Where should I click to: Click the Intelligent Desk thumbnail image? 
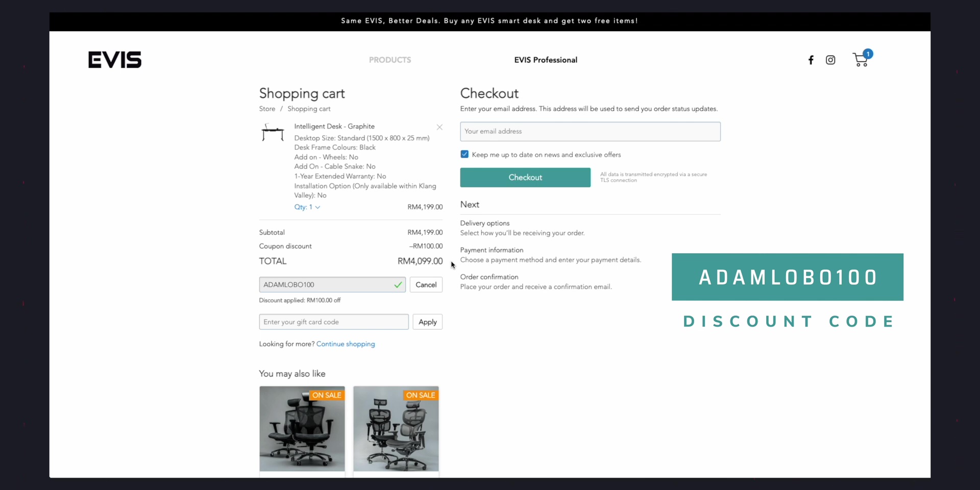tap(273, 132)
